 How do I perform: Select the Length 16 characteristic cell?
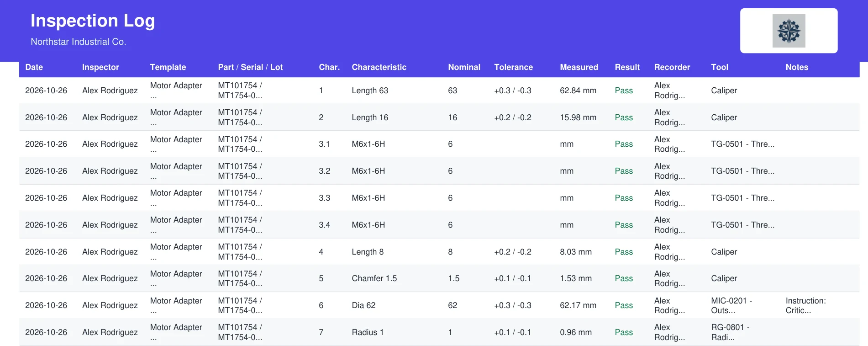(x=370, y=117)
